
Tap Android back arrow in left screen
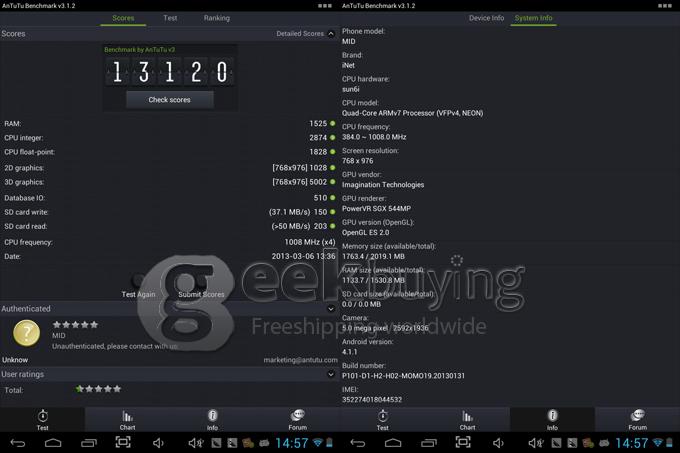18,443
